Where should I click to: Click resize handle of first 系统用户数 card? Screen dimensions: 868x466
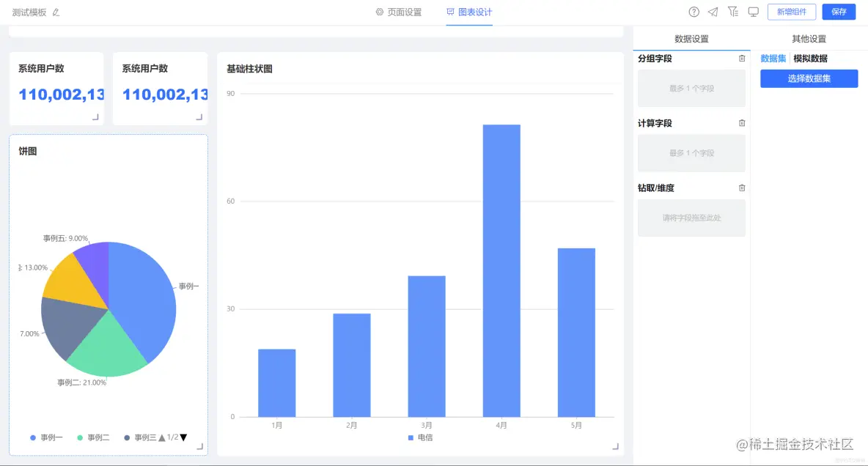(96, 116)
